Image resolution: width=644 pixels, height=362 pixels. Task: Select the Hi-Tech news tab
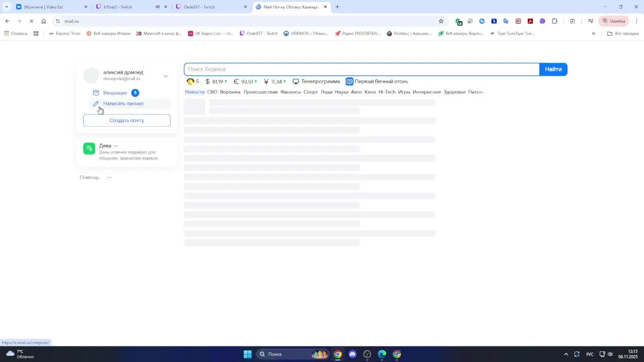click(x=387, y=92)
